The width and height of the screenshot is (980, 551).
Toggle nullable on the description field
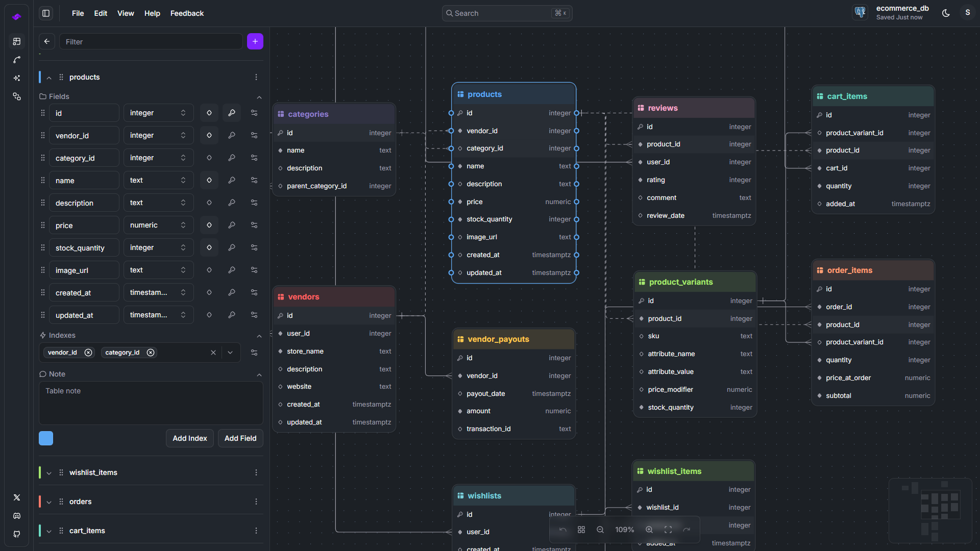209,203
